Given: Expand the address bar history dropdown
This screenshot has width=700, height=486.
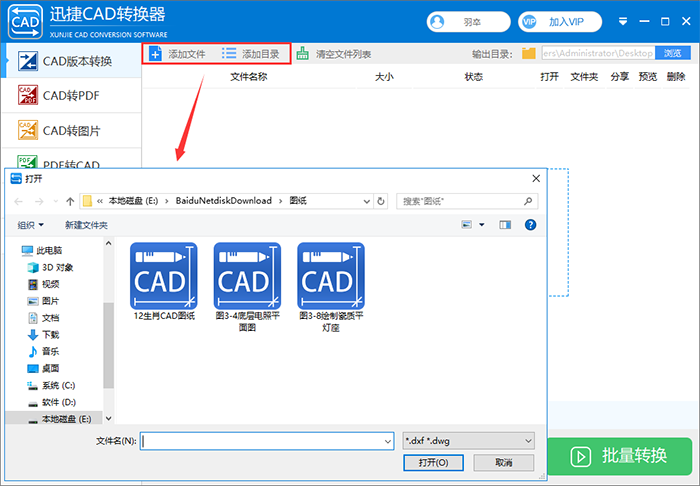Looking at the screenshot, I should [367, 201].
